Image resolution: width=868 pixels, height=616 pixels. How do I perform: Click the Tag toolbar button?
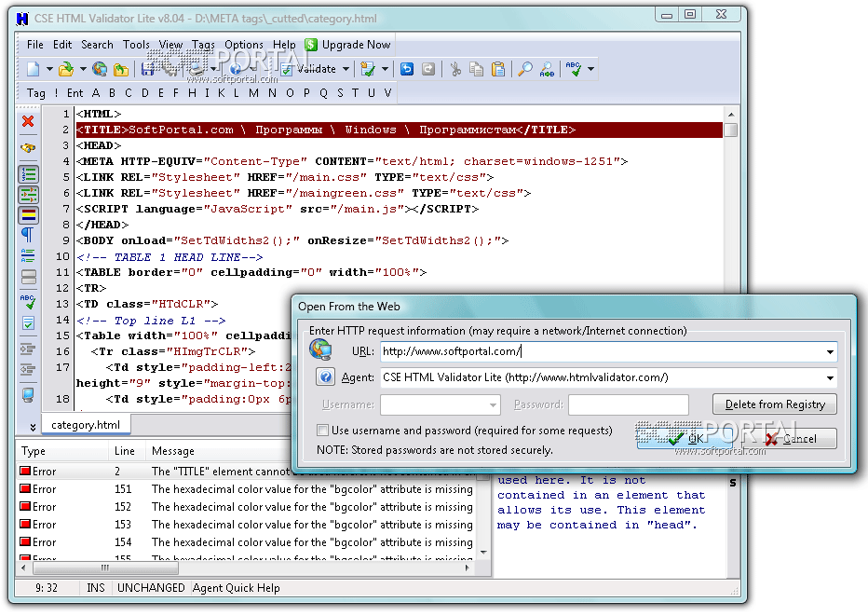[36, 93]
